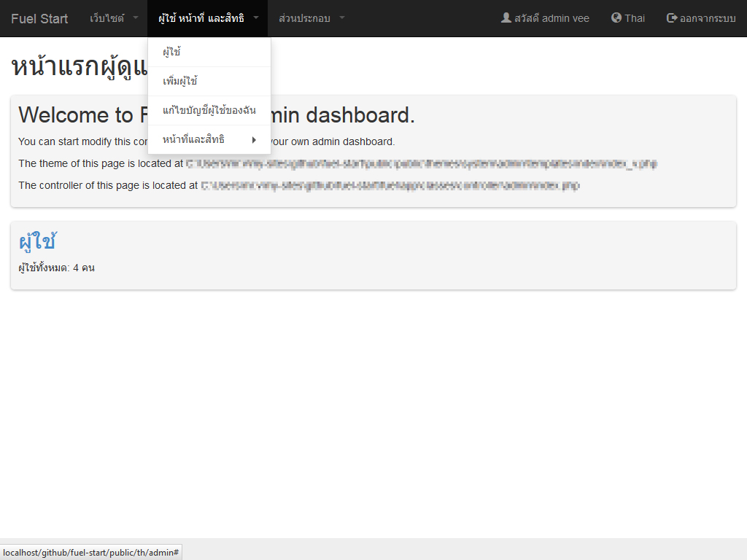Select ผู้ใช้ in the open dropdown menu
The image size is (747, 560).
(x=172, y=52)
